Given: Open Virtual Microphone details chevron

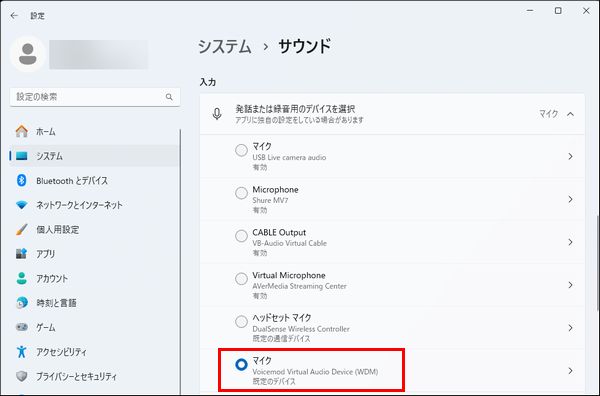Looking at the screenshot, I should coord(571,285).
